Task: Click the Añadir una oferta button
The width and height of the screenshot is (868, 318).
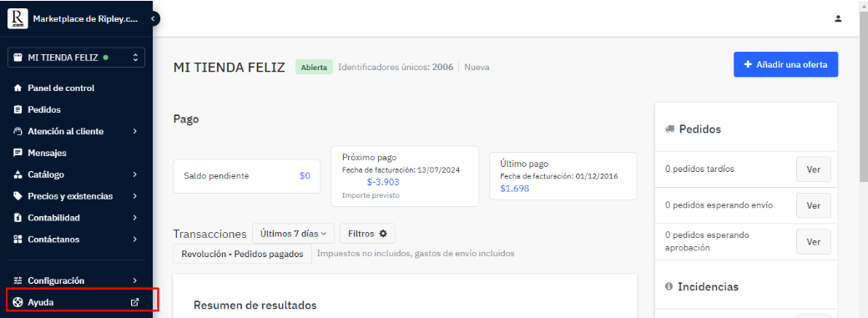Action: pyautogui.click(x=785, y=65)
